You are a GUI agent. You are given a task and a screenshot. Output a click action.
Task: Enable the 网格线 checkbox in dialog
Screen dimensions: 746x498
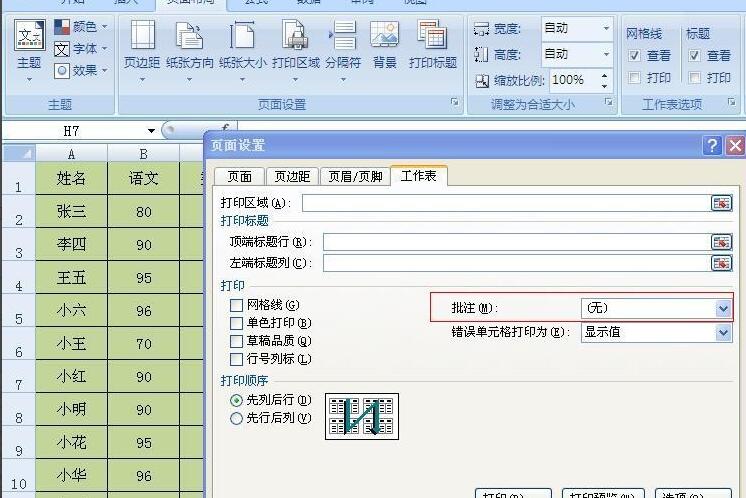[237, 305]
